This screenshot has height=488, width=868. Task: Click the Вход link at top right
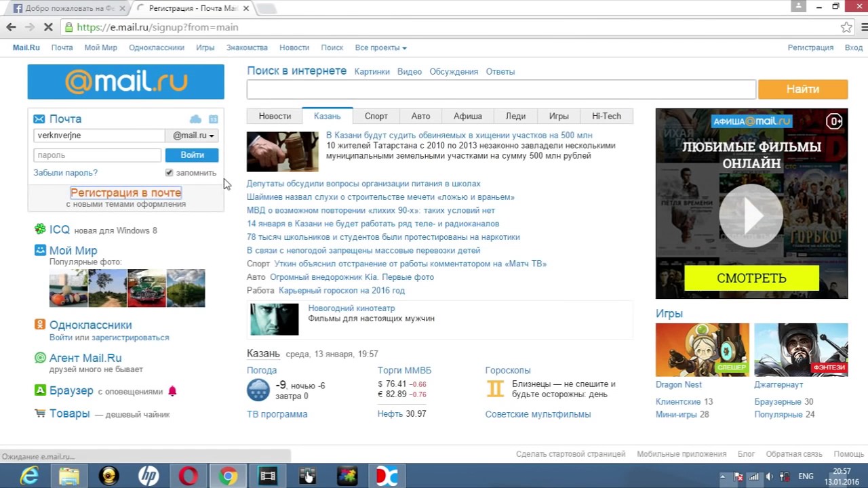(853, 47)
